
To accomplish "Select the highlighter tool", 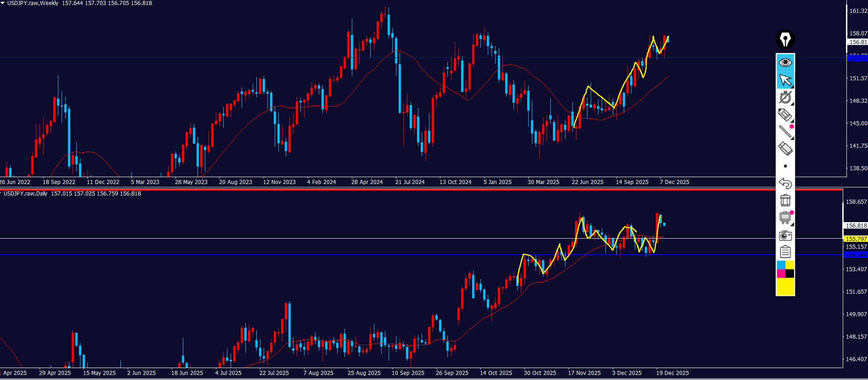I will pos(785,115).
